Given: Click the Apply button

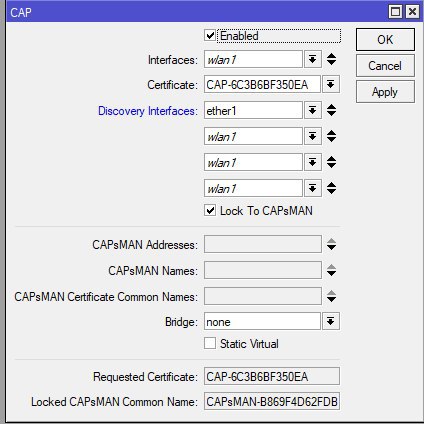Looking at the screenshot, I should pyautogui.click(x=385, y=92).
